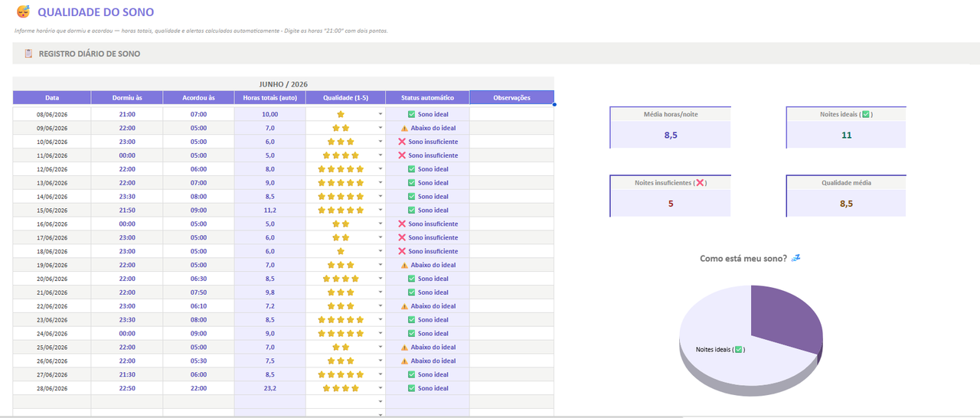Select bedtime cell 21:00 for 08/06/2026

coord(127,114)
